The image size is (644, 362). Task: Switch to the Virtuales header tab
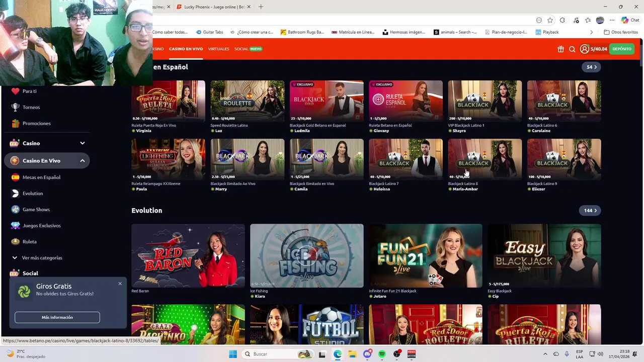[218, 49]
